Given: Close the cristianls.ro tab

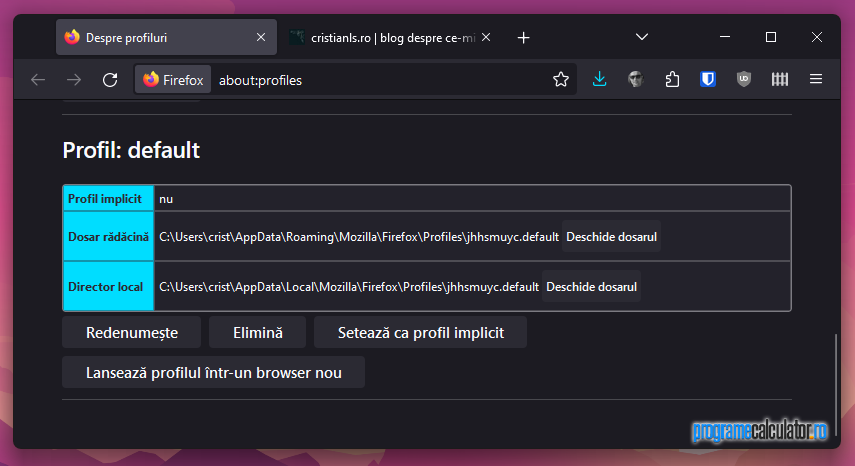Looking at the screenshot, I should [x=486, y=37].
